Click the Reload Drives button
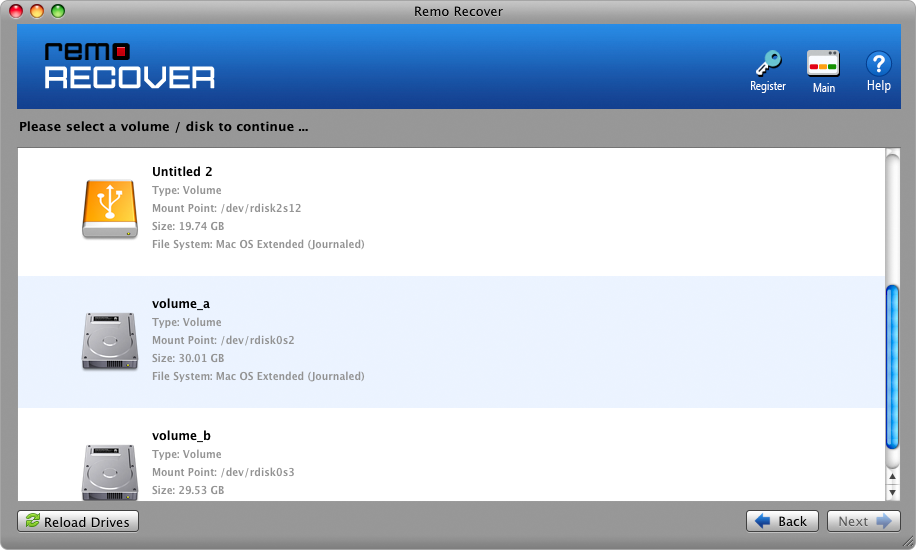This screenshot has width=916, height=550. pyautogui.click(x=78, y=521)
